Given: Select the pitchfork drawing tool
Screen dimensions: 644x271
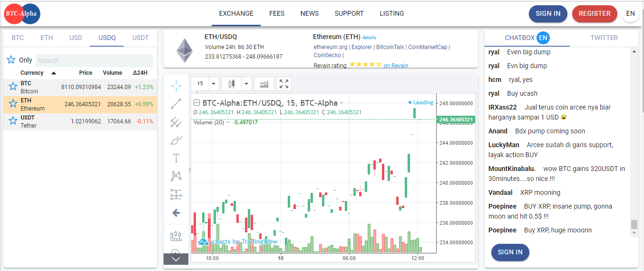Looking at the screenshot, I should pyautogui.click(x=176, y=122).
